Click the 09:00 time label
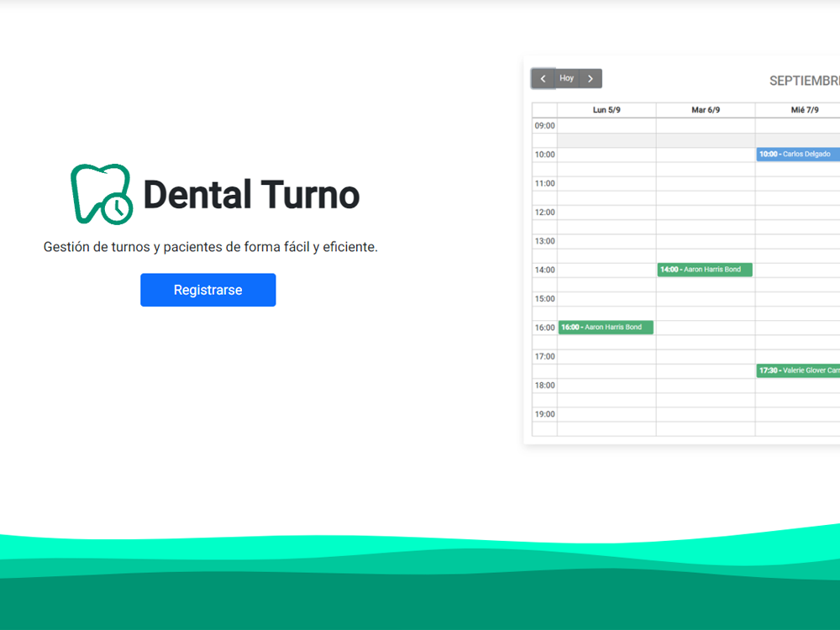Image resolution: width=840 pixels, height=630 pixels. [x=545, y=126]
